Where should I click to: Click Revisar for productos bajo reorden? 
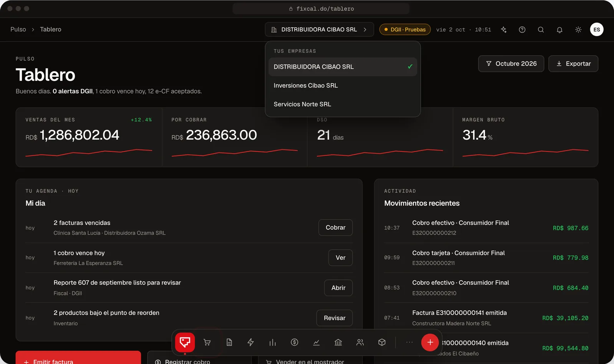pos(334,318)
